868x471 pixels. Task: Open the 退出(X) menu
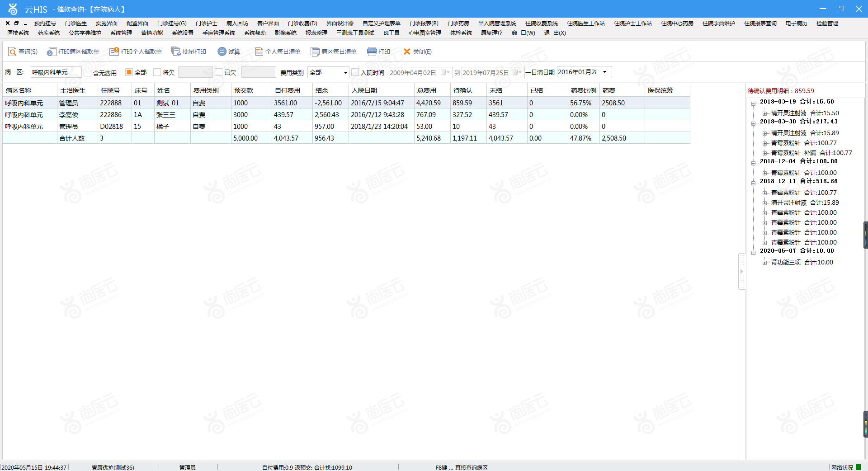[555, 33]
